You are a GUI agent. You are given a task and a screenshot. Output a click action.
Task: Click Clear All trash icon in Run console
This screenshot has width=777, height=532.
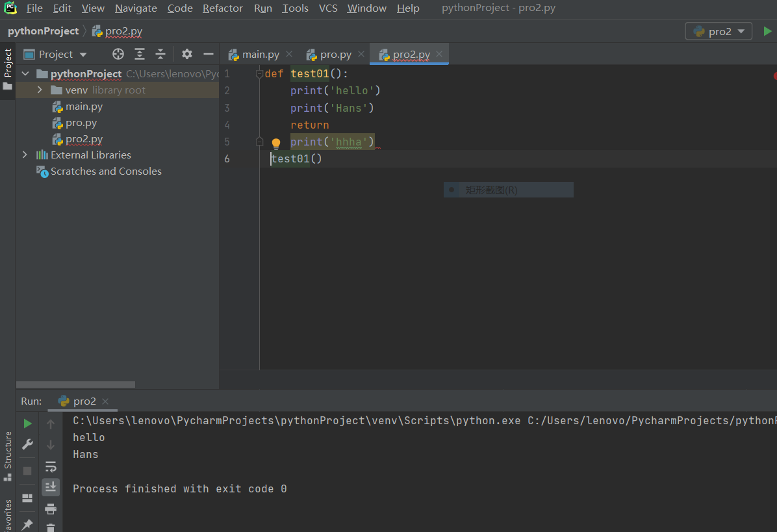(x=51, y=527)
